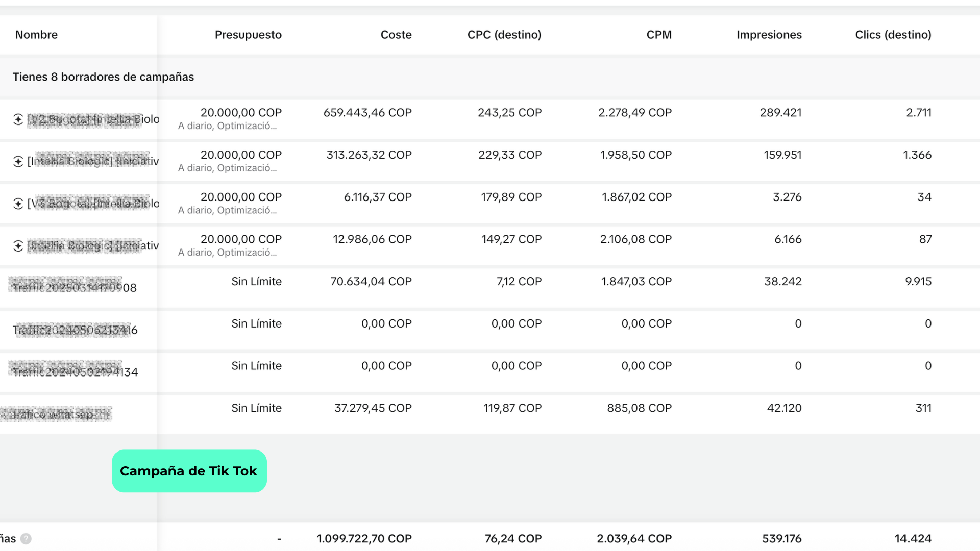Open the Traffic campaign ending in 134

tap(75, 372)
